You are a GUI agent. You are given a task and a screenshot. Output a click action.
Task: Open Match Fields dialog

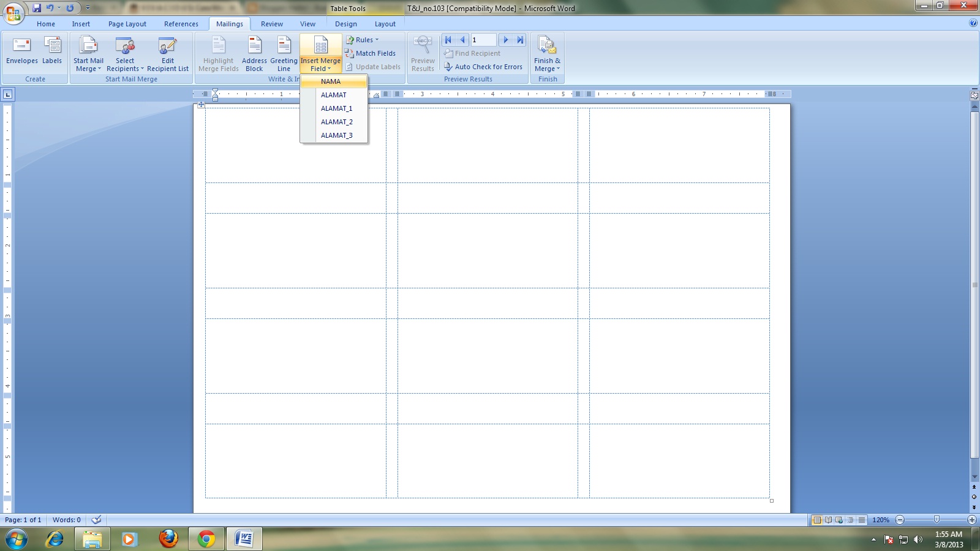(x=370, y=53)
